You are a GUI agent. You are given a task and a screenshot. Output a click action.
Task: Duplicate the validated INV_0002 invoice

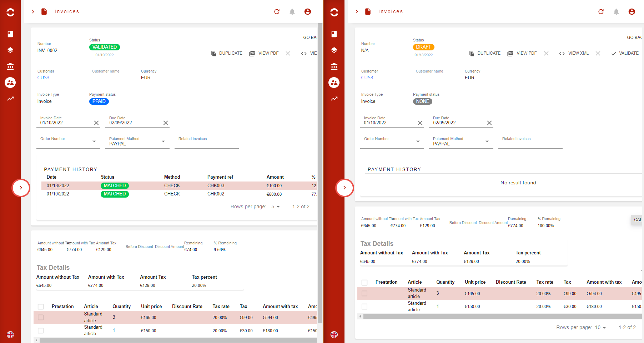point(227,53)
